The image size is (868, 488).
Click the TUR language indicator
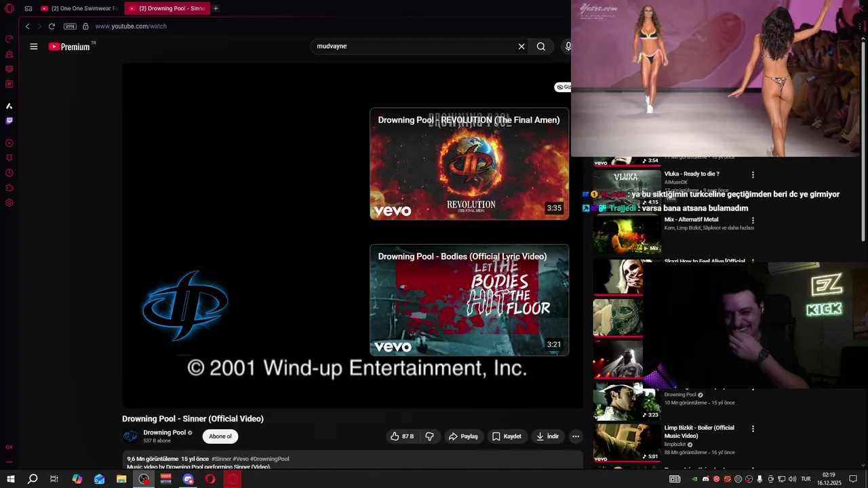(x=806, y=479)
